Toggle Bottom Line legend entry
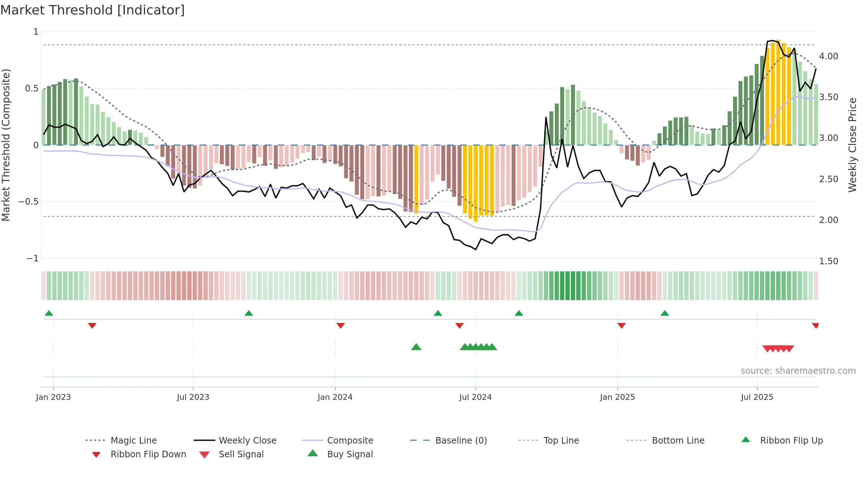Image resolution: width=868 pixels, height=488 pixels. (665, 440)
